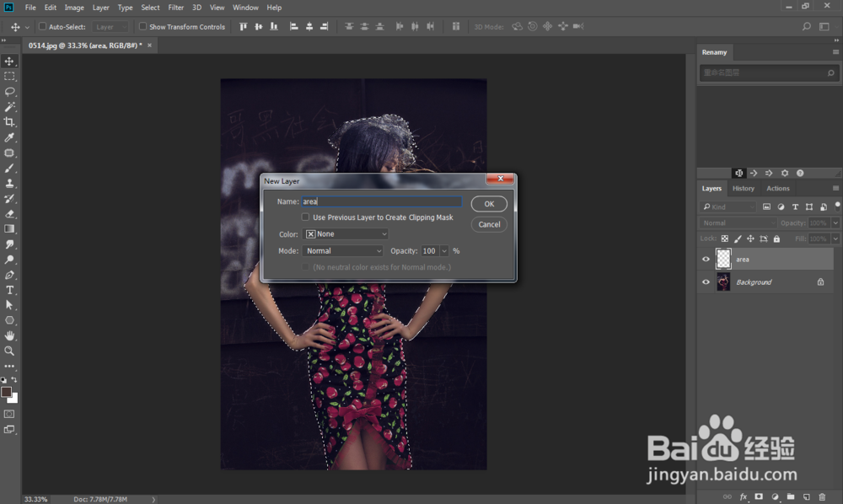Cancel the New Layer dialog
This screenshot has height=504, width=843.
point(489,224)
